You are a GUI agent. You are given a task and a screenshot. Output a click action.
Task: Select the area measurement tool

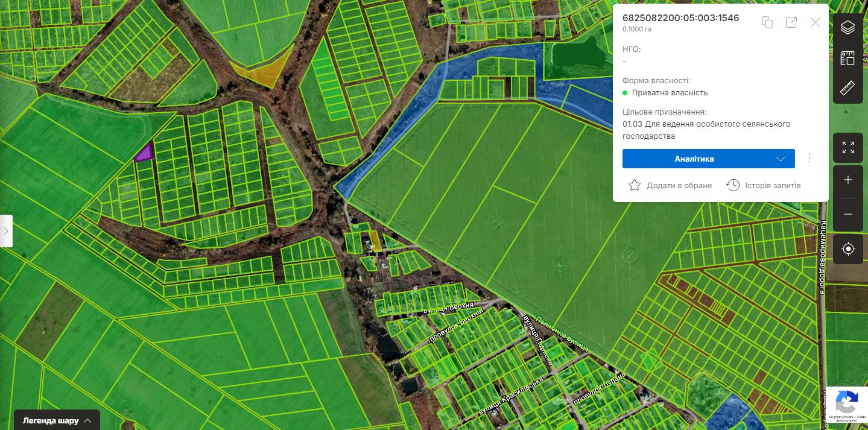click(847, 58)
